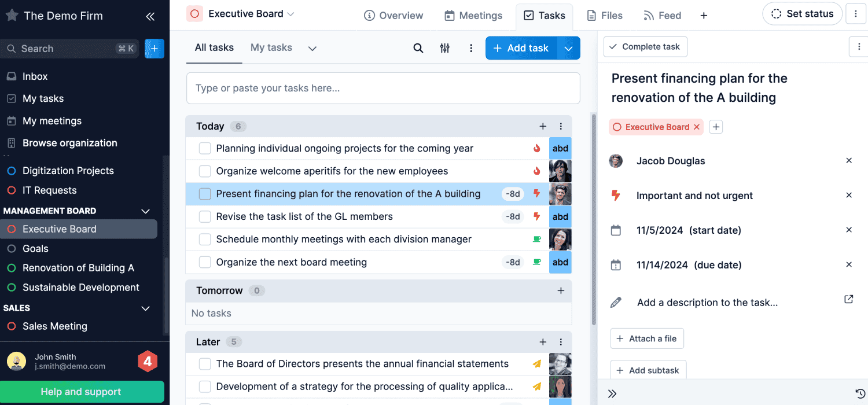Click the Complete task button
This screenshot has height=405, width=868.
pyautogui.click(x=645, y=47)
